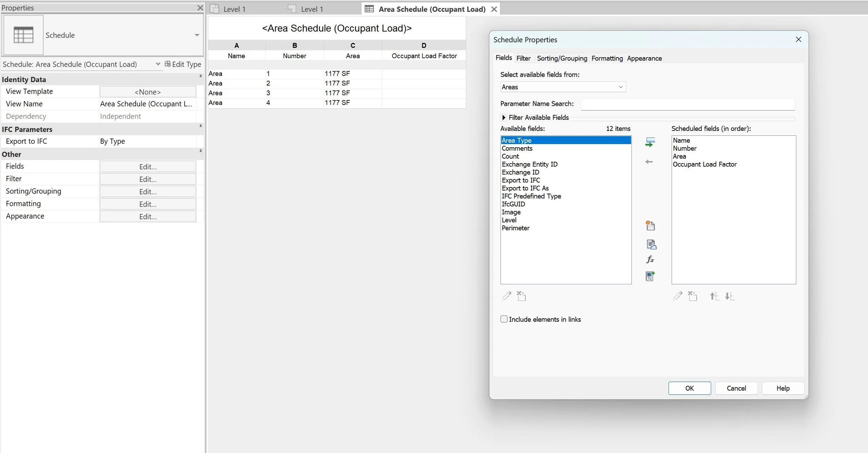The image size is (868, 453).
Task: Click Edit button for Sorting/Grouping property
Action: coord(148,192)
